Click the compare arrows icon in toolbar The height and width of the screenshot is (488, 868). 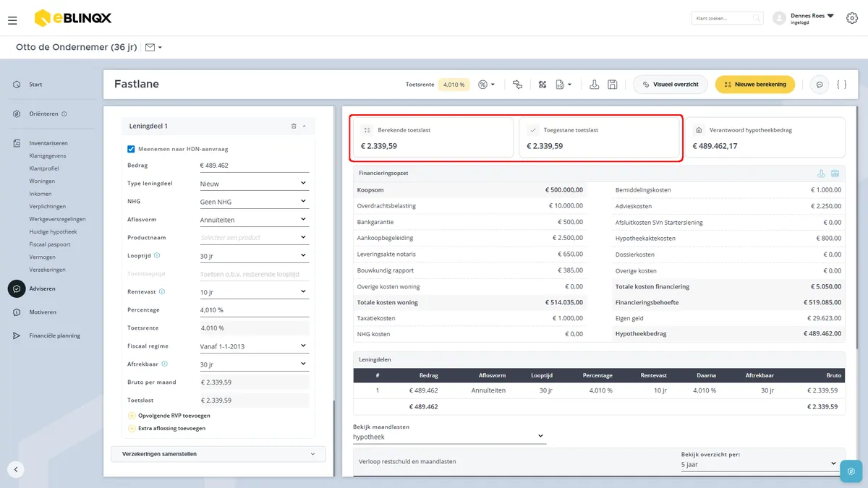[517, 85]
